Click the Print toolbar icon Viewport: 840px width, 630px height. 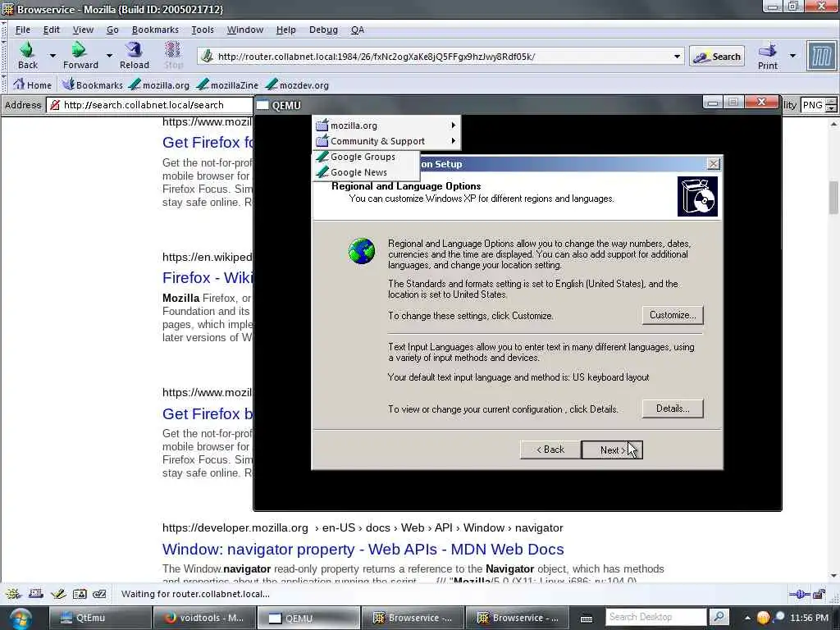tap(768, 50)
